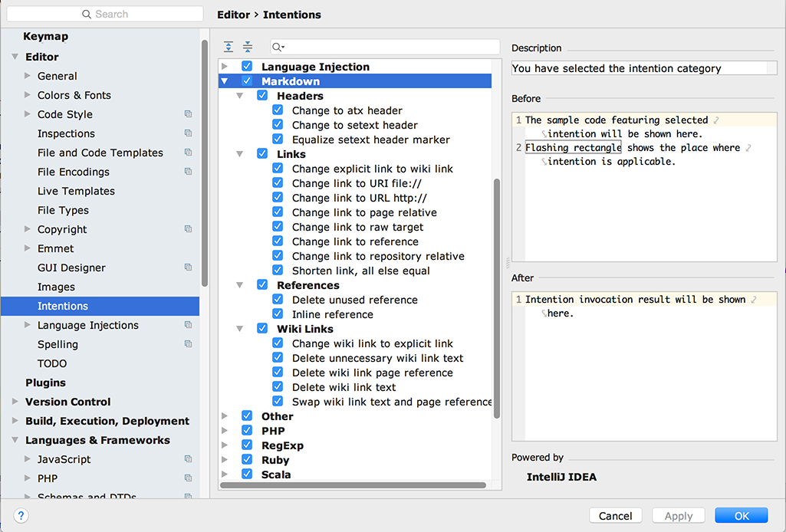Select File Types in sidebar
The height and width of the screenshot is (532, 786).
click(63, 210)
